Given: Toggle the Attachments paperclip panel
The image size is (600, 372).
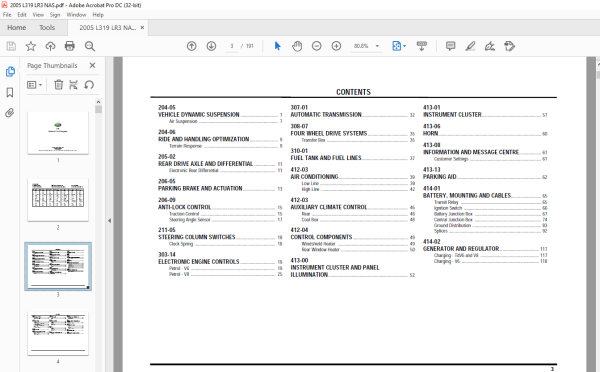Looking at the screenshot, I should 10,113.
